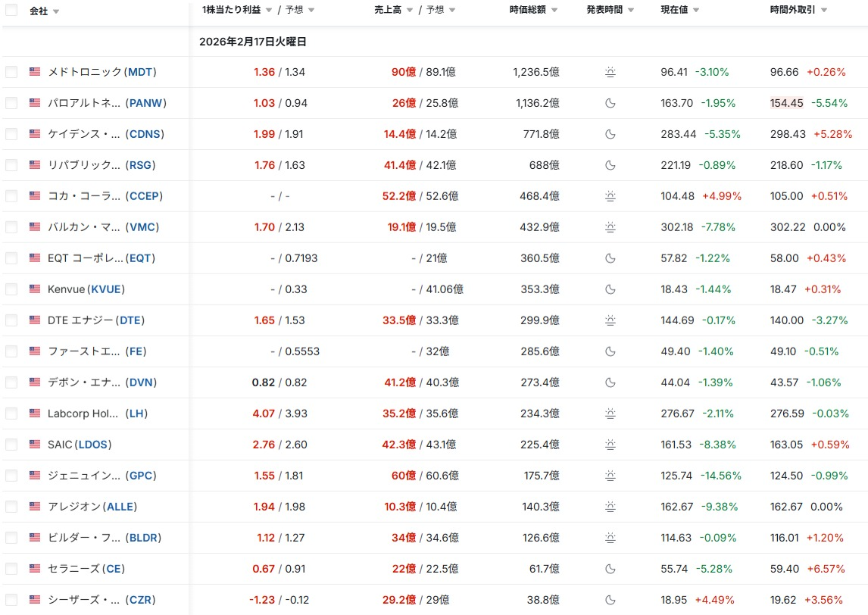
Task: Click the moon icon in CZR row
Action: coord(610,600)
